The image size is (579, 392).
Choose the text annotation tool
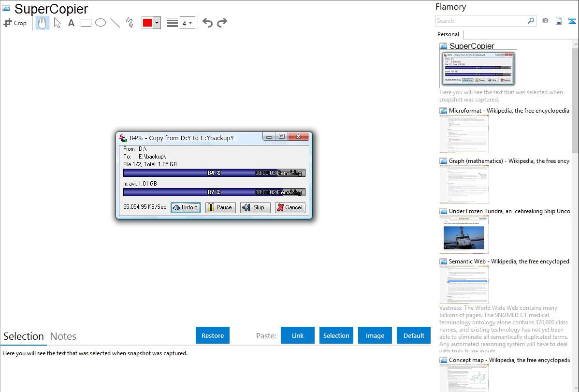click(x=71, y=23)
